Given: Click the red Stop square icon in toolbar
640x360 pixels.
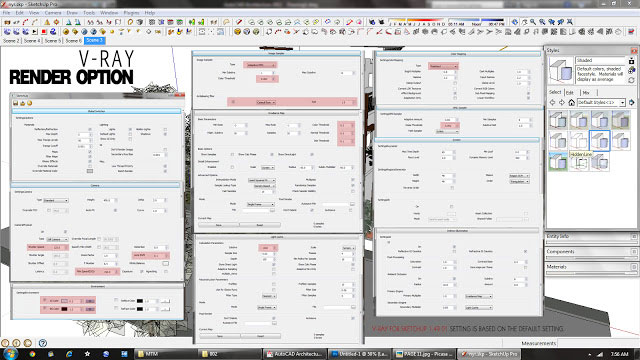Looking at the screenshot, I should [44, 31].
